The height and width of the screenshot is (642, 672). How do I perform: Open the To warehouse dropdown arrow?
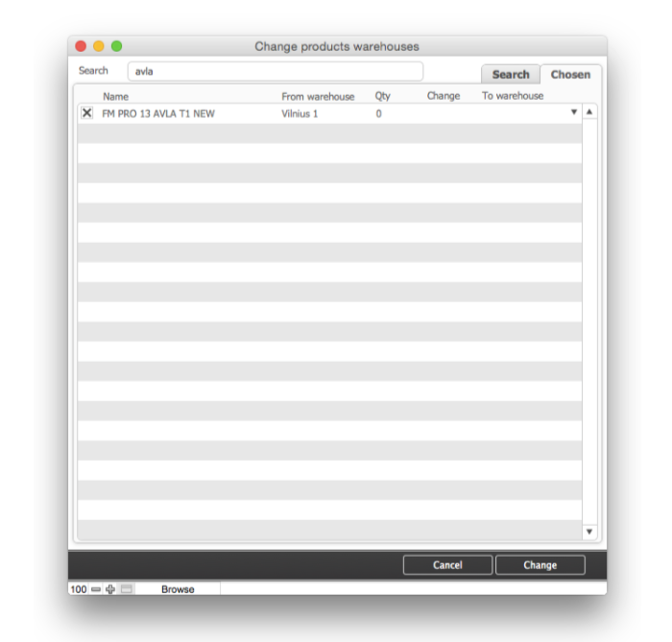[574, 112]
